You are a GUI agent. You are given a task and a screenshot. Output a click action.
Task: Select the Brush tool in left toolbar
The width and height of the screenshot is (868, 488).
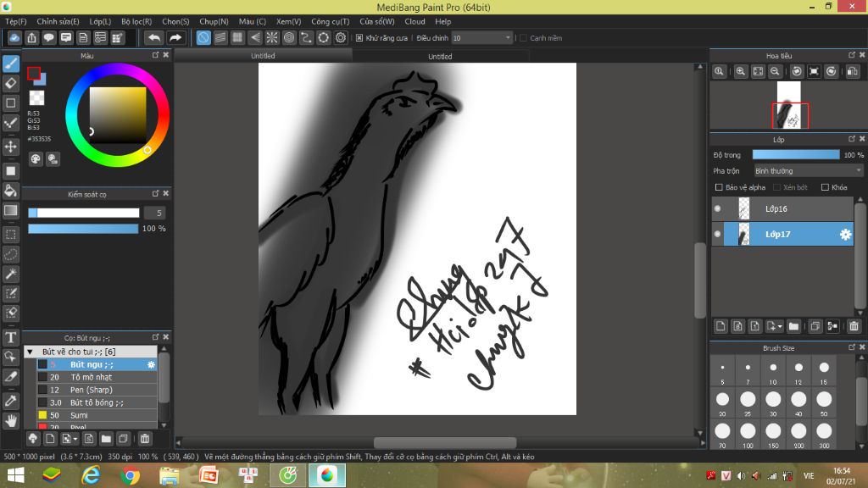(x=10, y=64)
